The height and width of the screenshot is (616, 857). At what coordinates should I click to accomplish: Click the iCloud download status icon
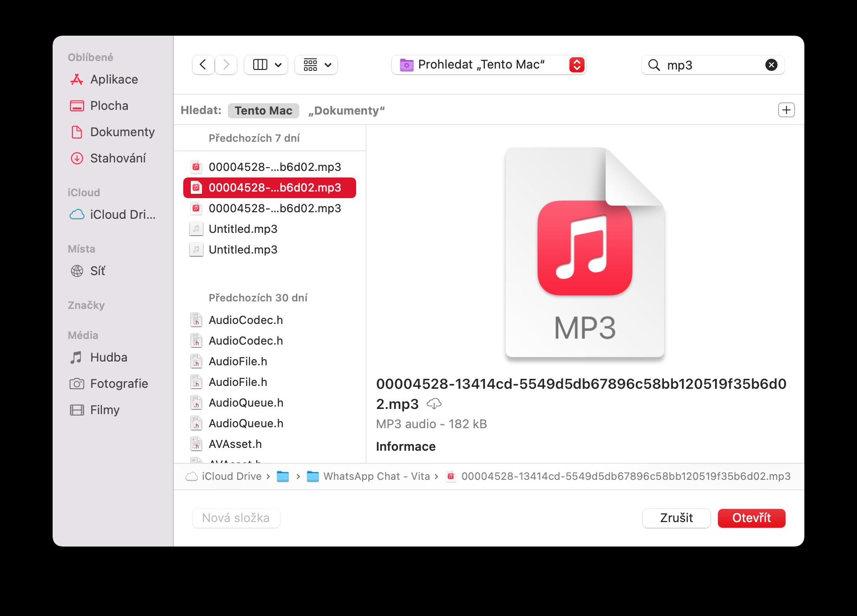434,403
